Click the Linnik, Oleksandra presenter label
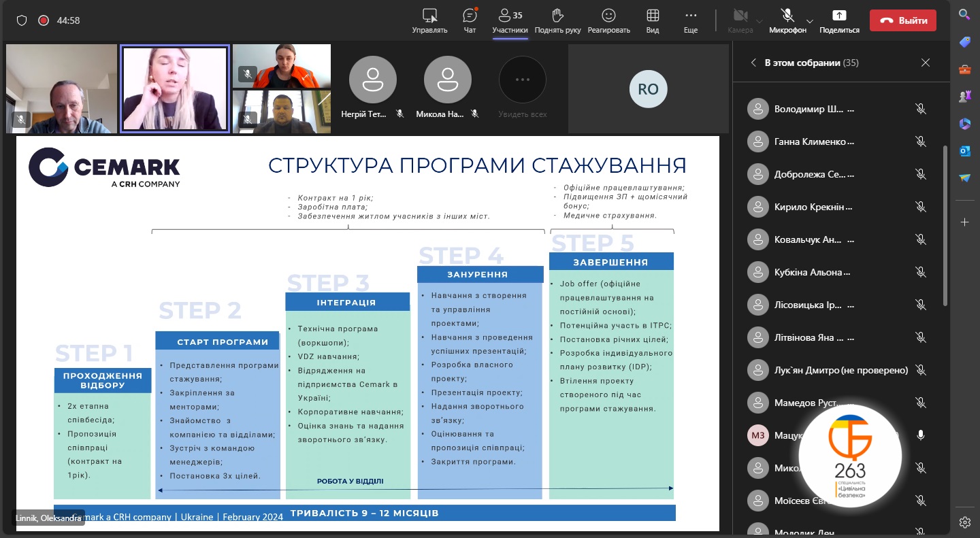 [48, 518]
